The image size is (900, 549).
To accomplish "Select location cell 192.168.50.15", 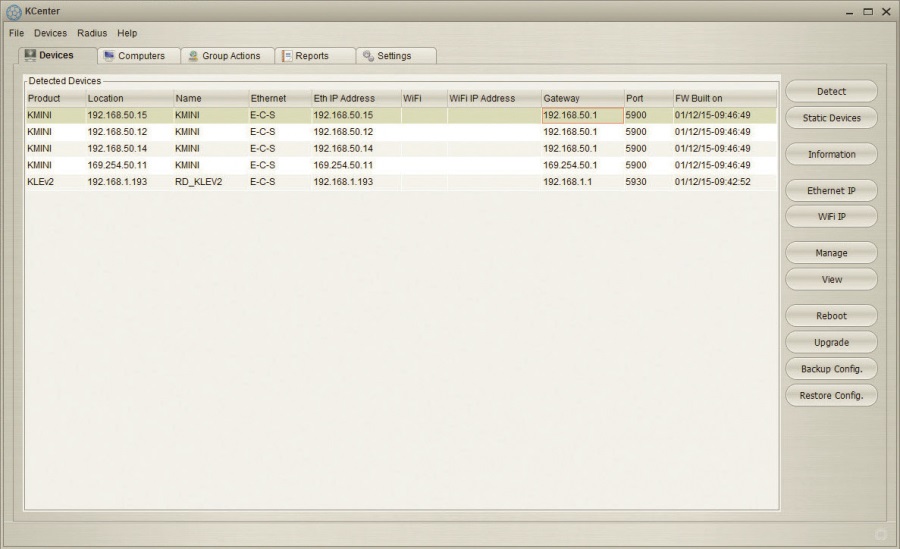I will click(130, 115).
